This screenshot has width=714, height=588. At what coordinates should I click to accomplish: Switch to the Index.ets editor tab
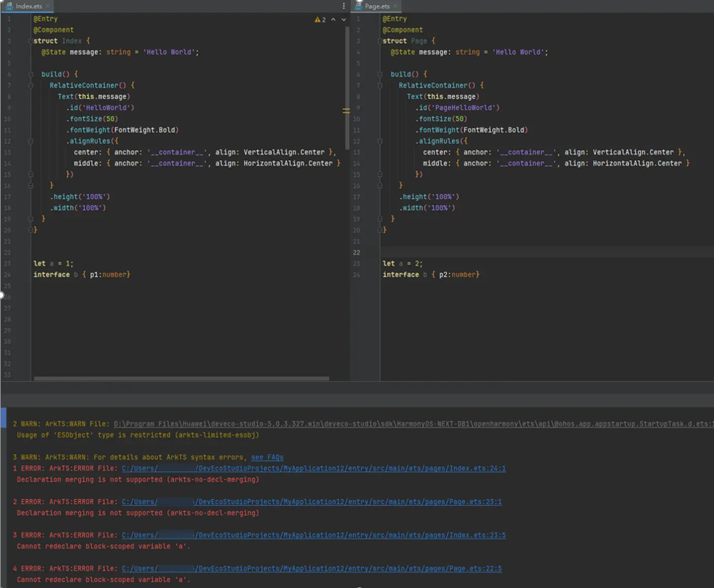click(28, 6)
